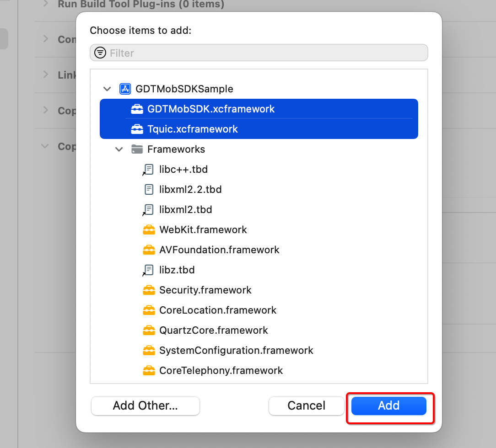Click the Cancel button
496x448 pixels.
pos(306,405)
